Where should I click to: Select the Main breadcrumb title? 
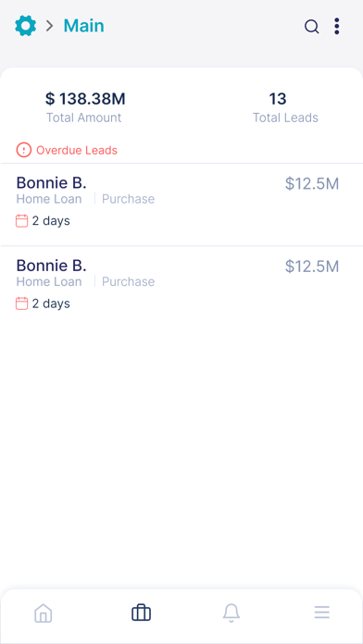coord(84,26)
